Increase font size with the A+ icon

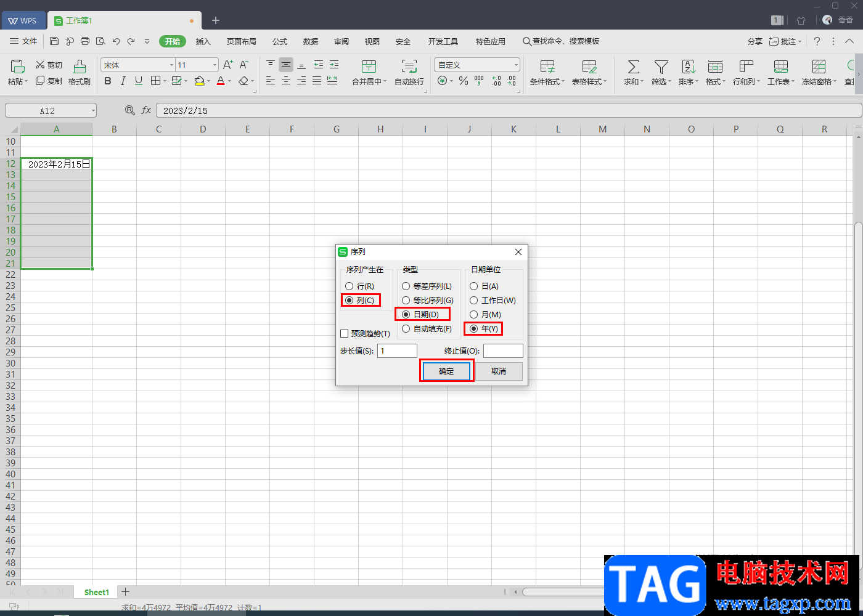pyautogui.click(x=228, y=65)
